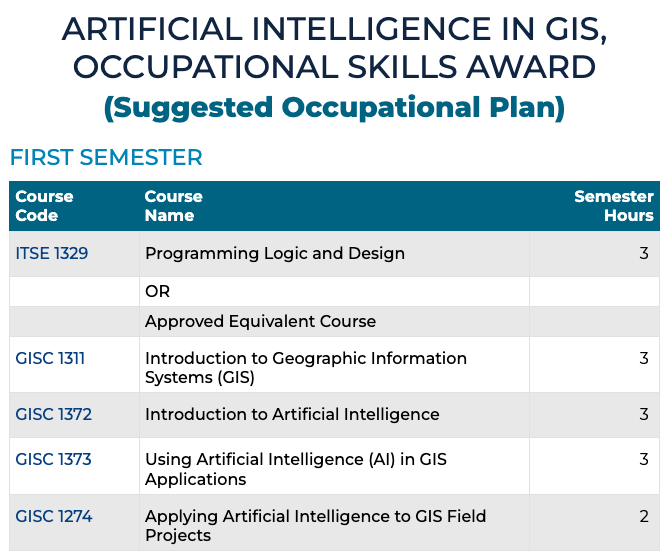Click the Suggested Occupational Plan subtitle

pos(334,107)
